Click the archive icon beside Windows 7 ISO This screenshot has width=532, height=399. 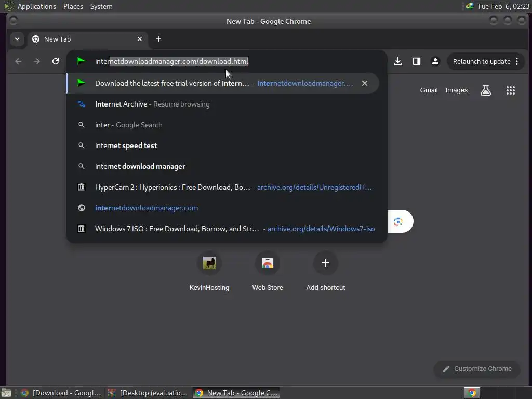[x=82, y=229]
